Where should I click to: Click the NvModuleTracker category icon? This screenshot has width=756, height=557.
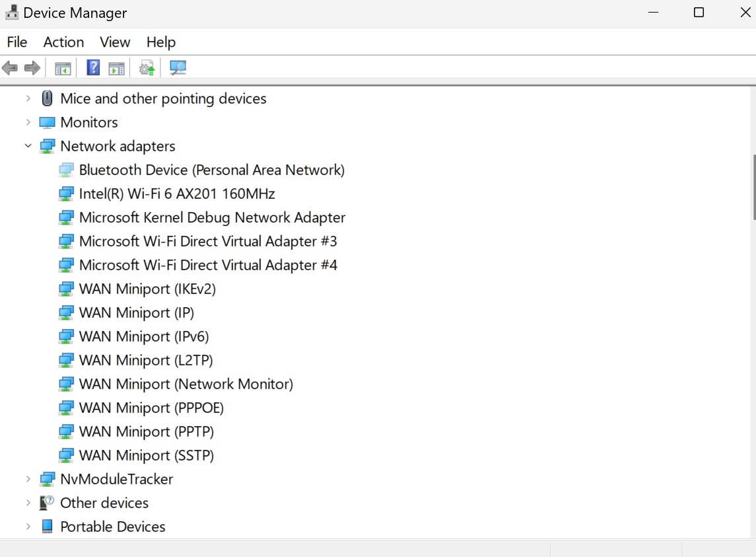click(48, 479)
